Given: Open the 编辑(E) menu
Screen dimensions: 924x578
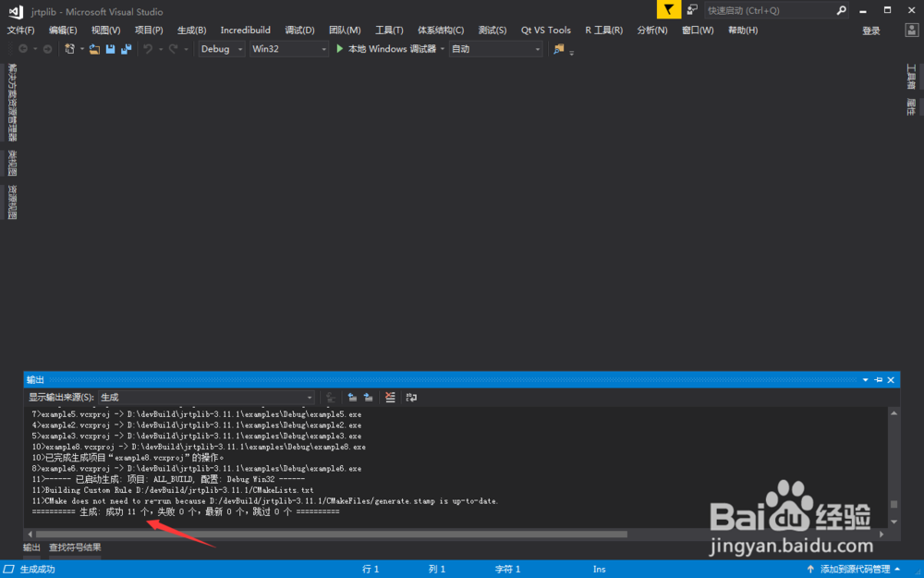Looking at the screenshot, I should [x=63, y=31].
